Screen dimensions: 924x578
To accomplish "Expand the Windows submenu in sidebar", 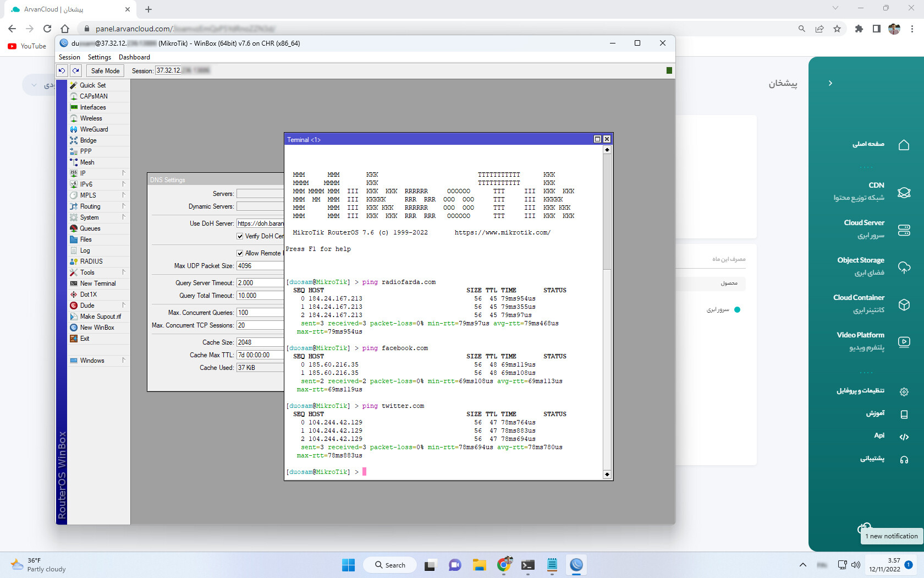I will pos(98,361).
